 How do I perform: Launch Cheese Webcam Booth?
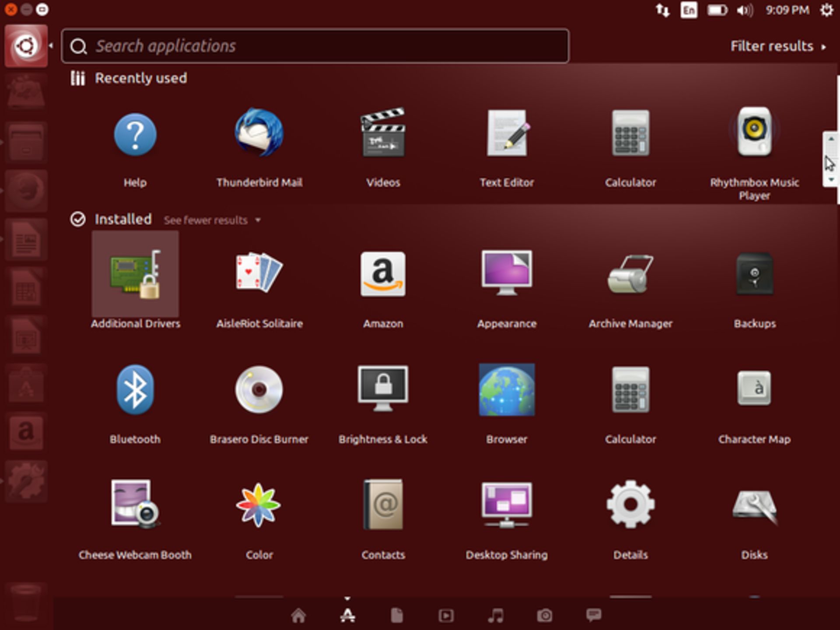[x=135, y=504]
